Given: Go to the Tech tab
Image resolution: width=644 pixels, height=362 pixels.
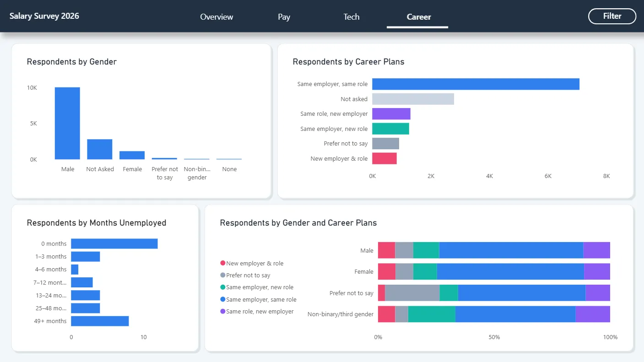Looking at the screenshot, I should [x=351, y=17].
